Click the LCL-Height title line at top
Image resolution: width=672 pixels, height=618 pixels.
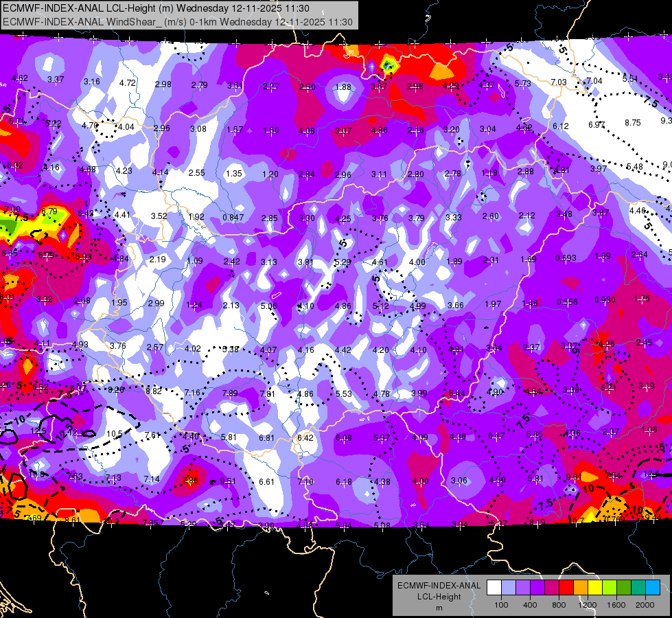[x=156, y=8]
